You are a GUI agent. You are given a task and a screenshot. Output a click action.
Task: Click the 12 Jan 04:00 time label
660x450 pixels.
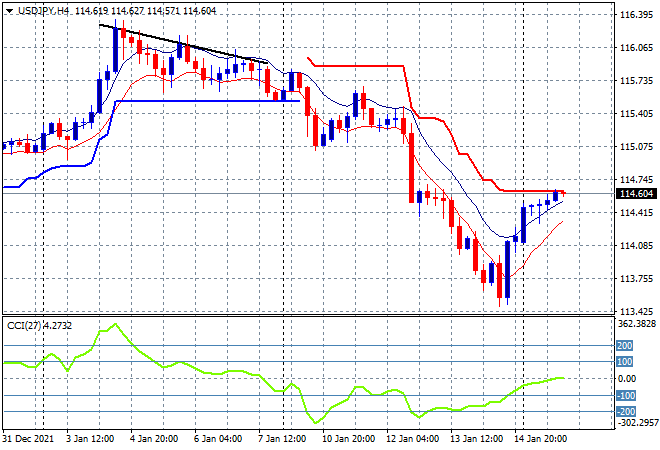coord(414,439)
